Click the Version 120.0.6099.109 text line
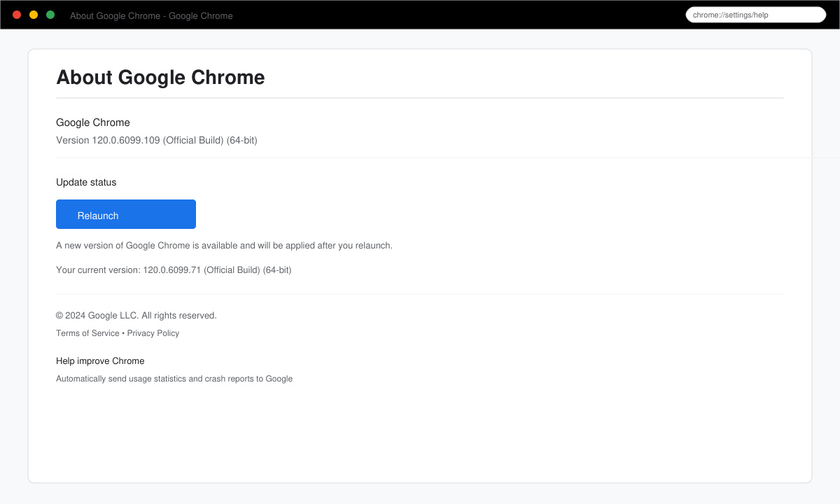This screenshot has width=840, height=504. point(157,140)
